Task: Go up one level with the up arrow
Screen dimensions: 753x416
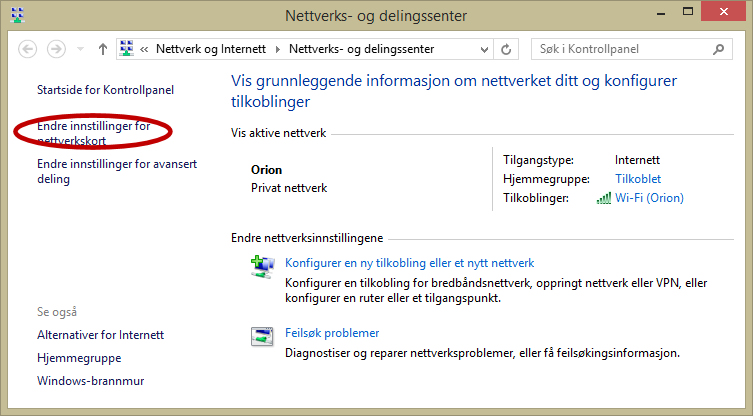Action: pos(103,48)
